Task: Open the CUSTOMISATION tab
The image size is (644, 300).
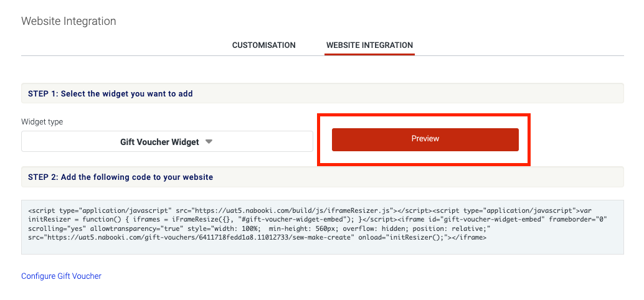Action: tap(263, 45)
